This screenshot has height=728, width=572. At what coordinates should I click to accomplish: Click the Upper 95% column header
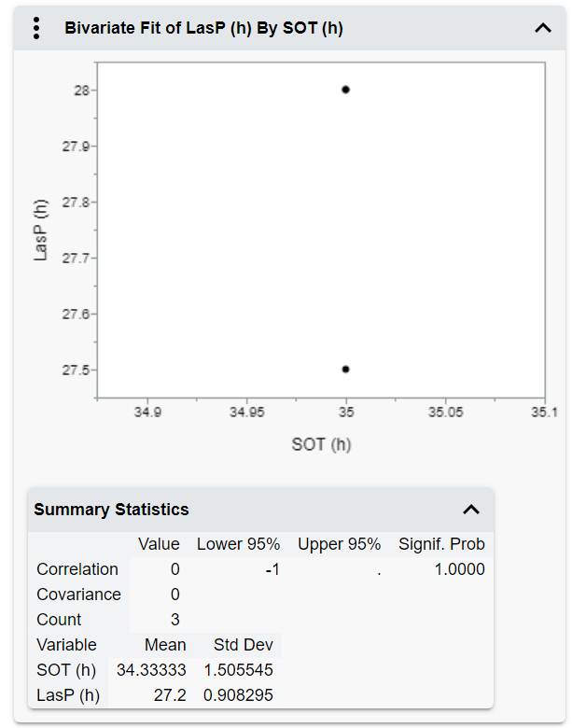coord(339,544)
